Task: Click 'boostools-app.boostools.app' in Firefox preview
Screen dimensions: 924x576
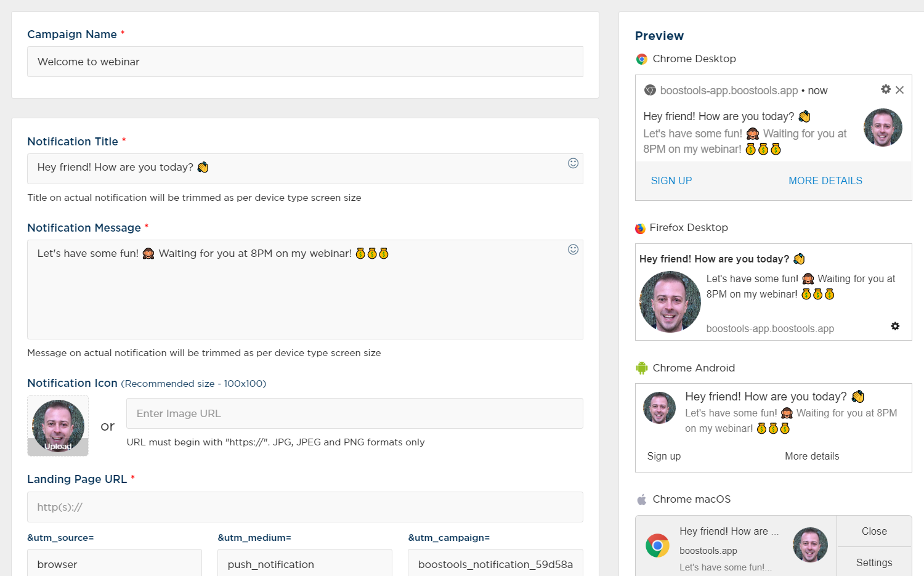Action: pyautogui.click(x=770, y=329)
